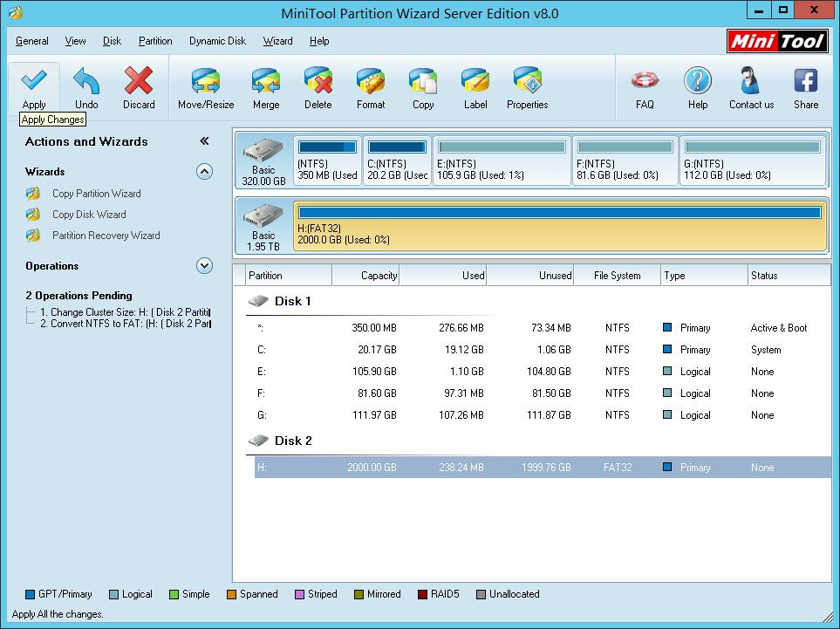Sort by the Unused column header
The width and height of the screenshot is (840, 629).
click(x=530, y=276)
